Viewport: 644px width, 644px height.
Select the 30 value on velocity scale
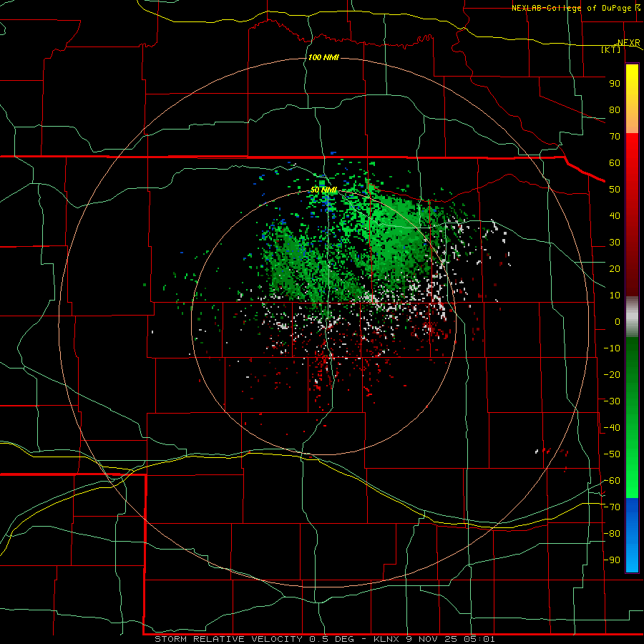coord(615,243)
